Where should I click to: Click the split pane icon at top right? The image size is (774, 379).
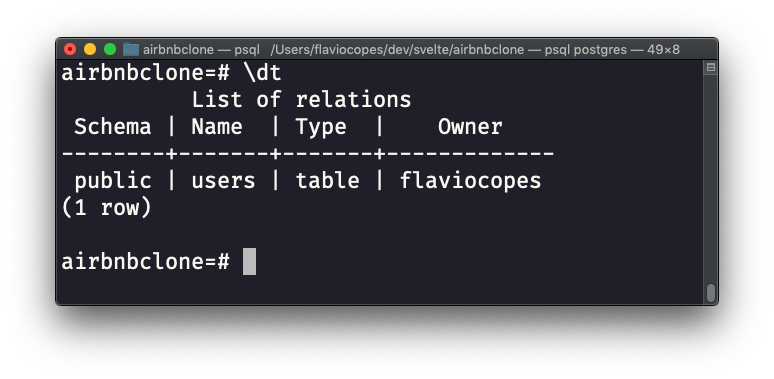point(711,67)
